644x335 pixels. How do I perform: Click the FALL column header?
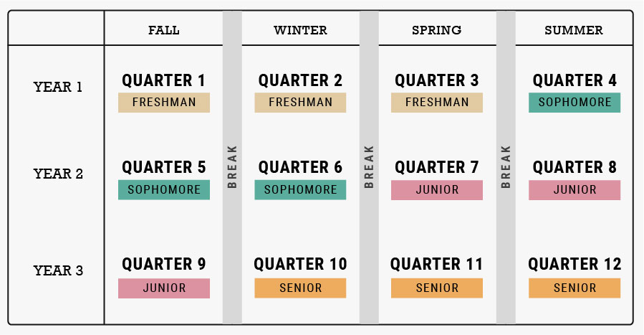click(164, 30)
